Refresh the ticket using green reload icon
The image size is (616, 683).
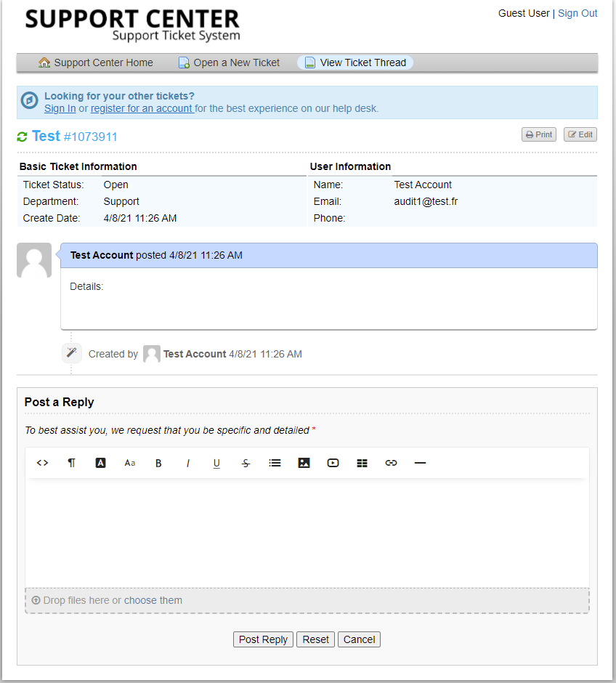[23, 137]
